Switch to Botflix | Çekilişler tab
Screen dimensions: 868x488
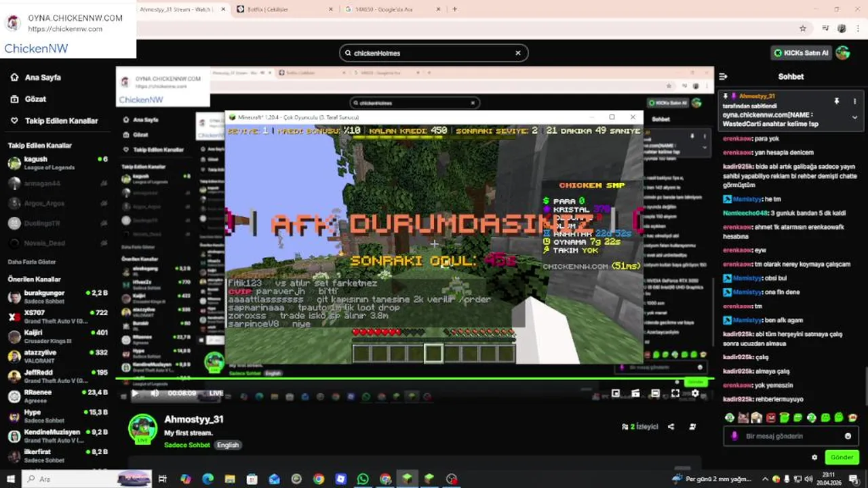(x=285, y=9)
